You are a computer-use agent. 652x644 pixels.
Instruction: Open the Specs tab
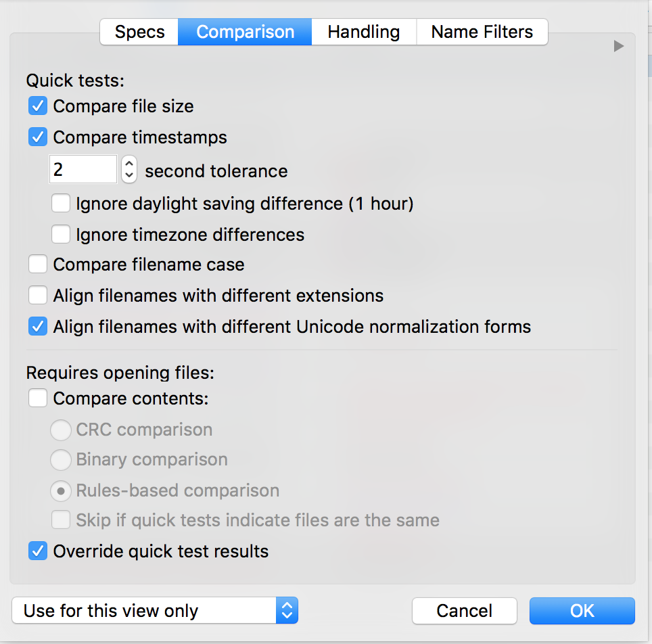[139, 32]
